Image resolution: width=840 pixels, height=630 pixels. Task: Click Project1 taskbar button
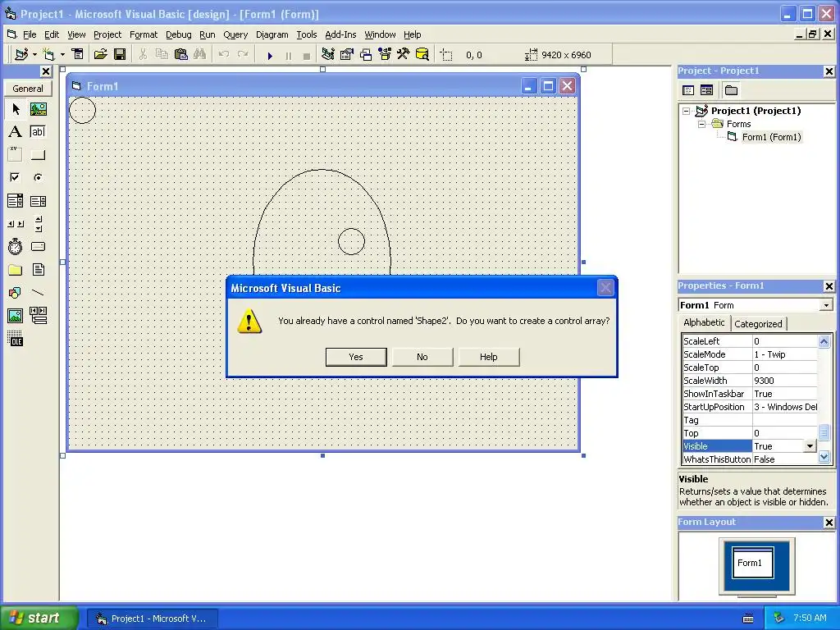pos(152,619)
